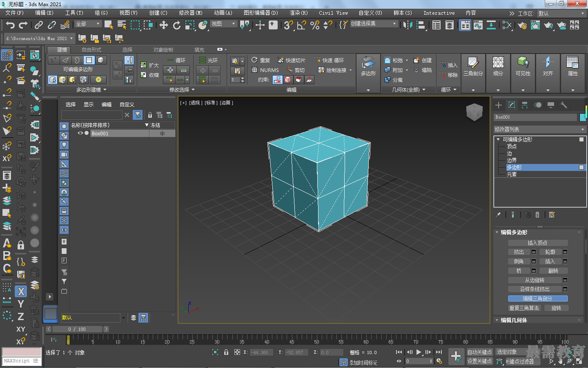
Task: Click the 编辑三角剖分 button
Action: [x=538, y=298]
